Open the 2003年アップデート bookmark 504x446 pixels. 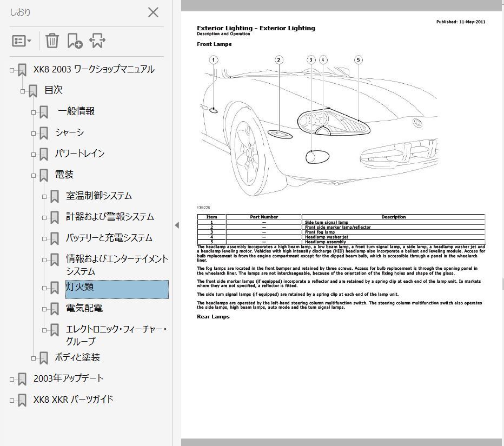tap(69, 378)
